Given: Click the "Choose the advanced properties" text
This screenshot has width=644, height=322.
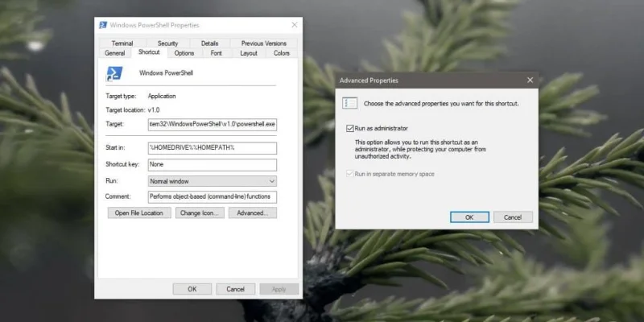Looking at the screenshot, I should (441, 104).
